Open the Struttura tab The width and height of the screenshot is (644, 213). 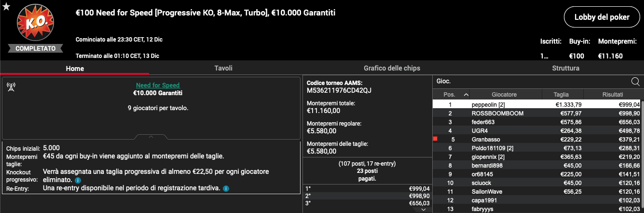point(565,68)
